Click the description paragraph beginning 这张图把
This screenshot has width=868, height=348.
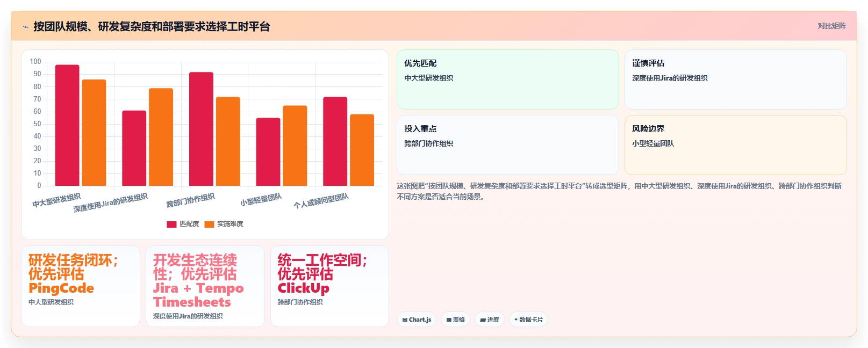tap(619, 191)
